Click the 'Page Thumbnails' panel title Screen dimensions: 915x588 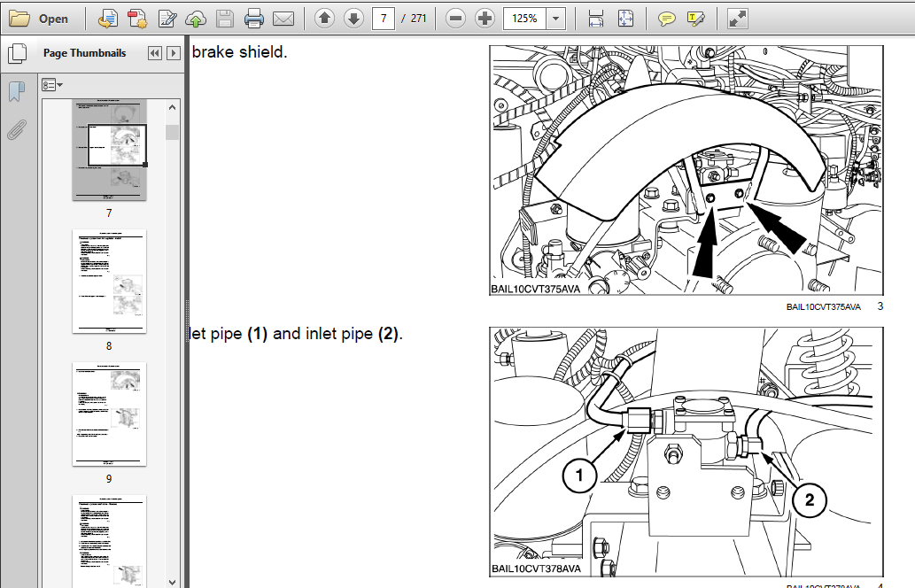coord(85,53)
